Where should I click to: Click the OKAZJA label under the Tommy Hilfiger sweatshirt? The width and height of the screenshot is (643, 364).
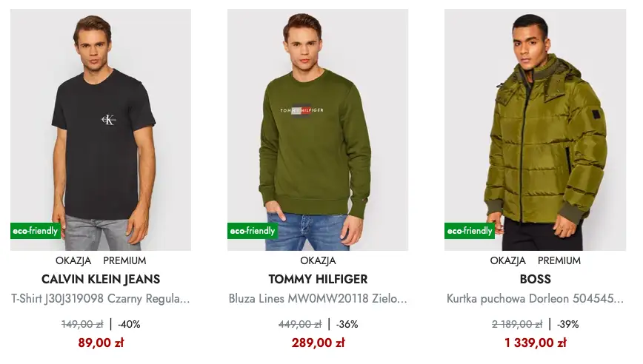pos(318,260)
